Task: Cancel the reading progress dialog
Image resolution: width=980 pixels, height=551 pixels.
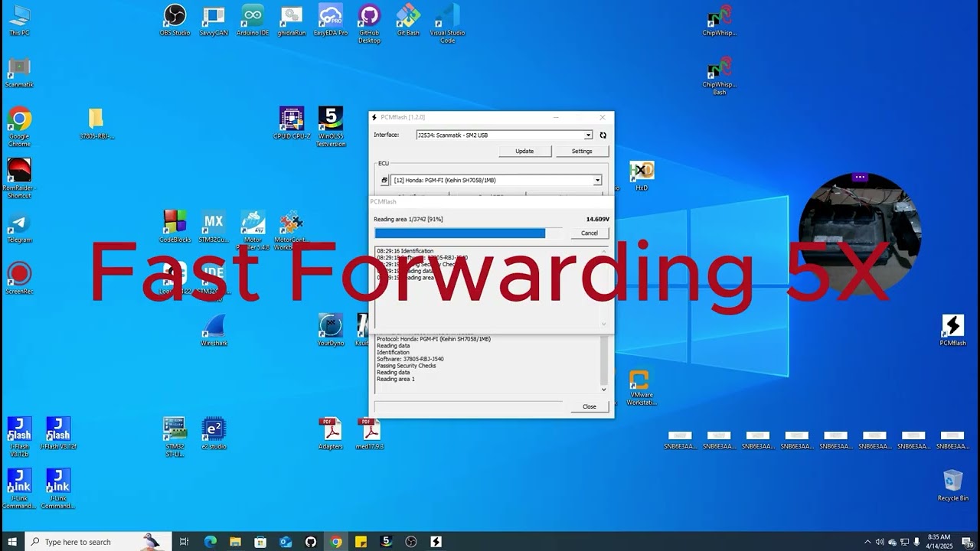Action: point(590,233)
